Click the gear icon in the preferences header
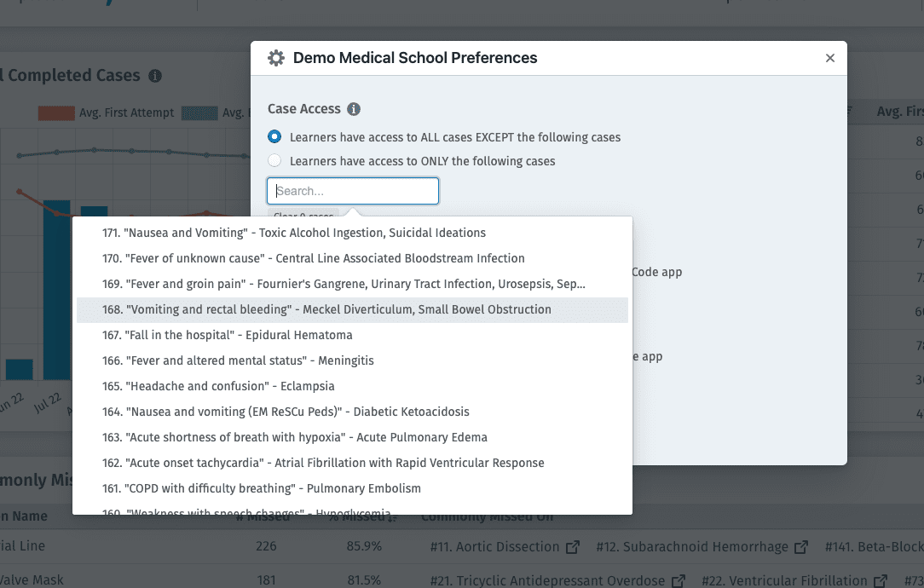The image size is (924, 588). click(275, 57)
